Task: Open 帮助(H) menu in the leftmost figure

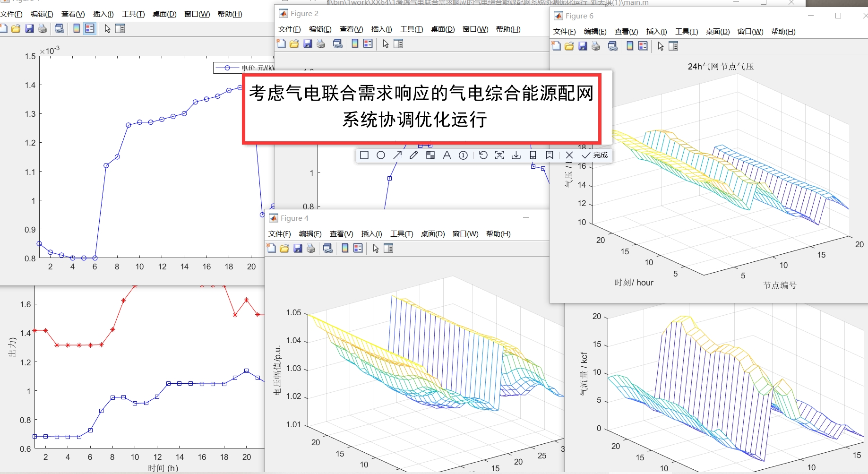Action: (230, 14)
